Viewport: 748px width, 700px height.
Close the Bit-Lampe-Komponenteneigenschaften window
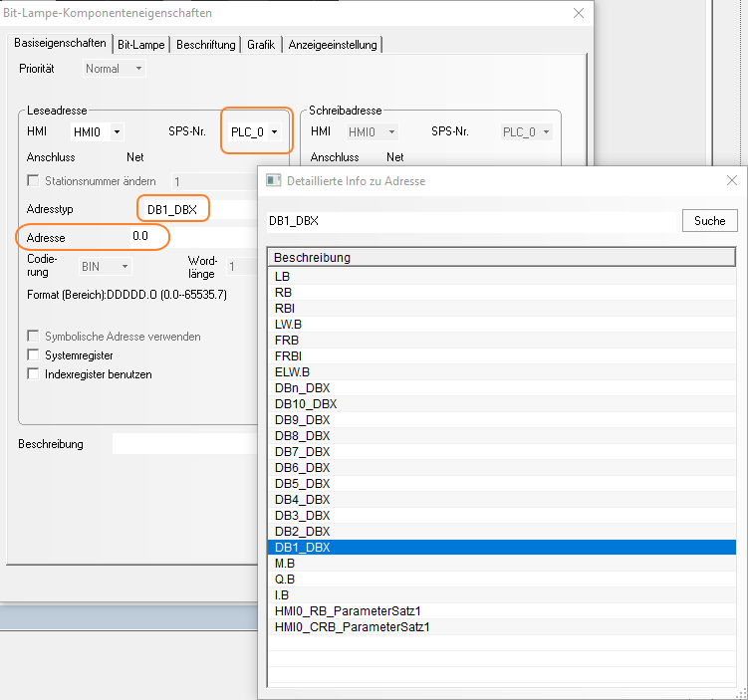579,13
